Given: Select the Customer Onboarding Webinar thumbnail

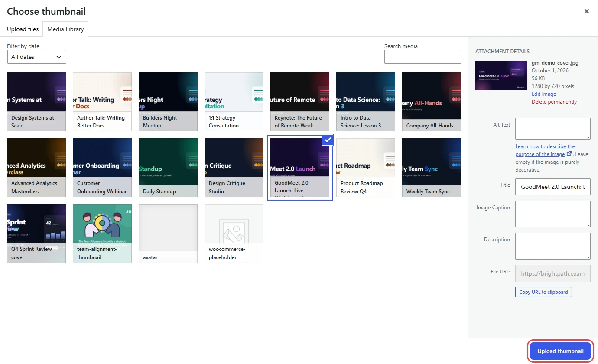Looking at the screenshot, I should point(102,168).
